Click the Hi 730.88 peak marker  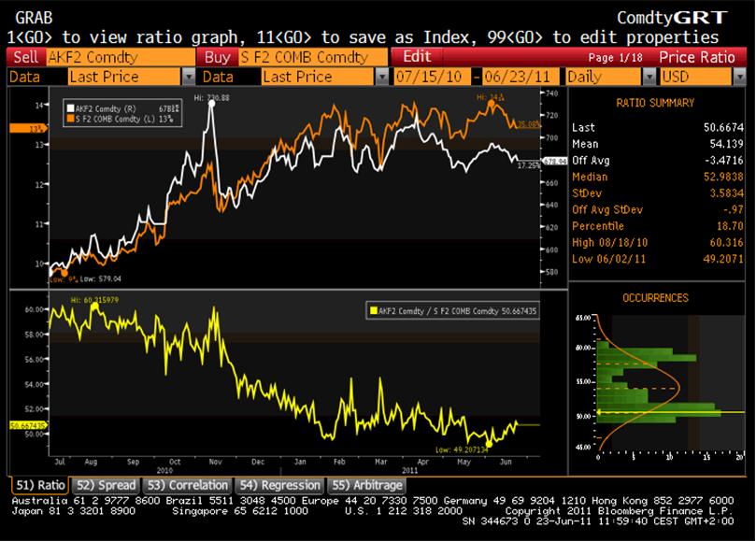[x=212, y=103]
